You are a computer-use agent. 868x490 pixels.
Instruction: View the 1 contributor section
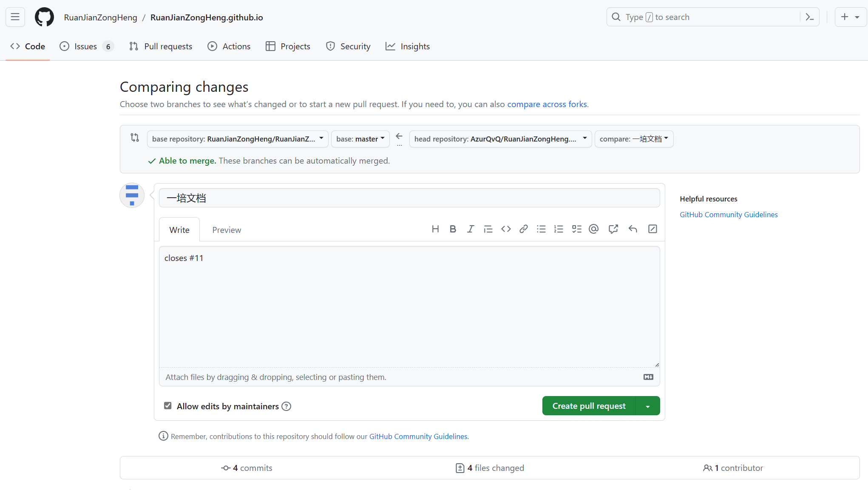(x=733, y=468)
